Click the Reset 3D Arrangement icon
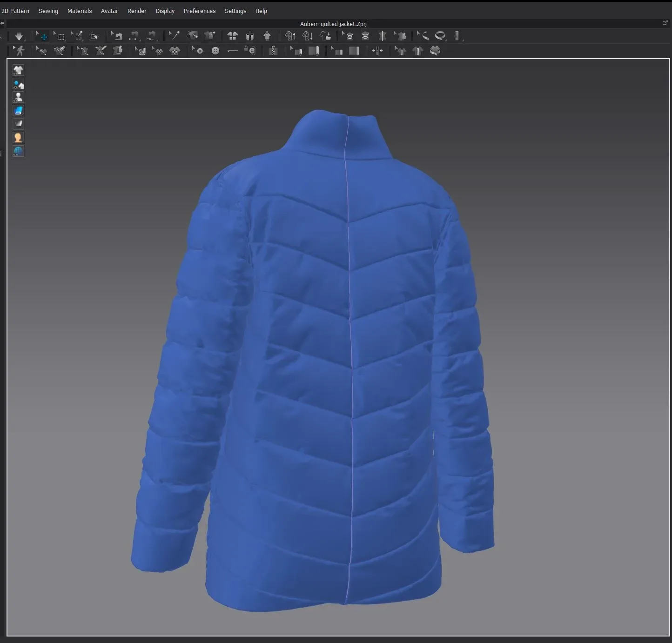The image size is (672, 643). coord(250,36)
